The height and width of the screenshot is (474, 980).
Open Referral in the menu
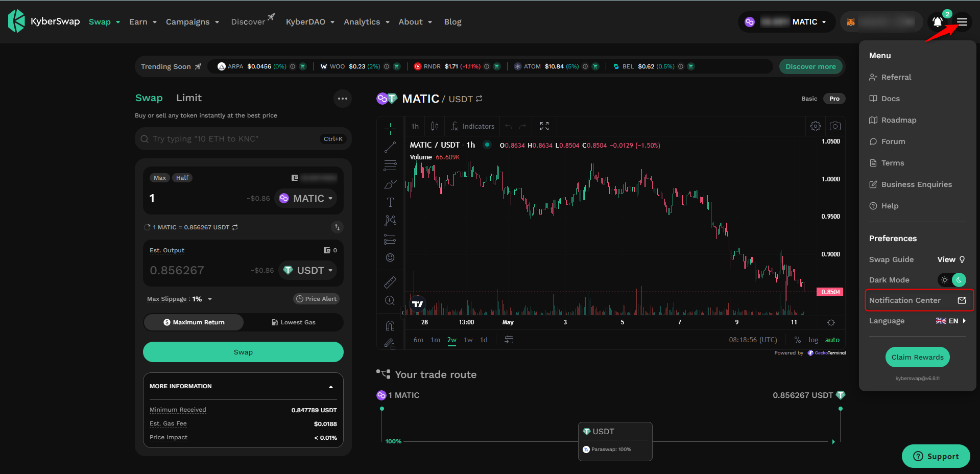pyautogui.click(x=890, y=77)
